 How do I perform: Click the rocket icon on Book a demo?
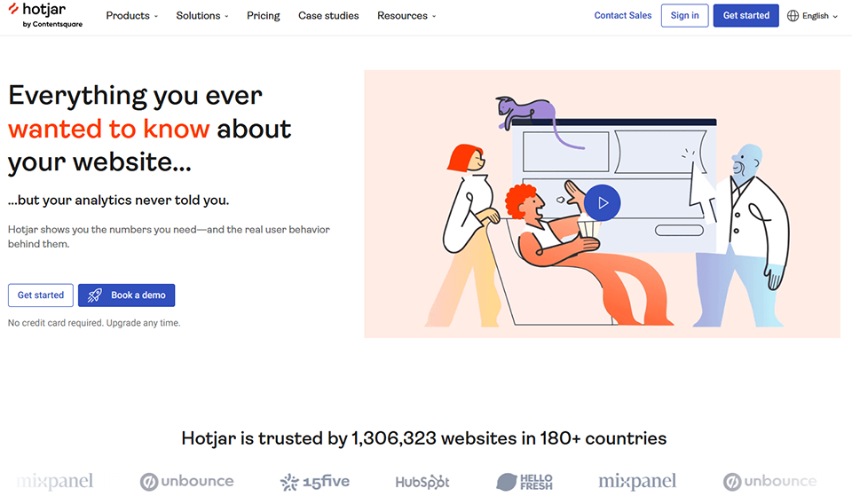pos(95,295)
